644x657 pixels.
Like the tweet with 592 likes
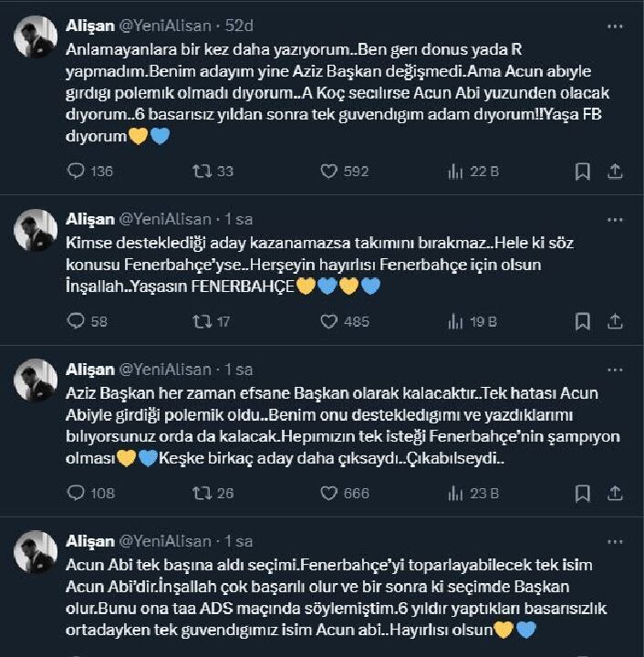pos(329,171)
